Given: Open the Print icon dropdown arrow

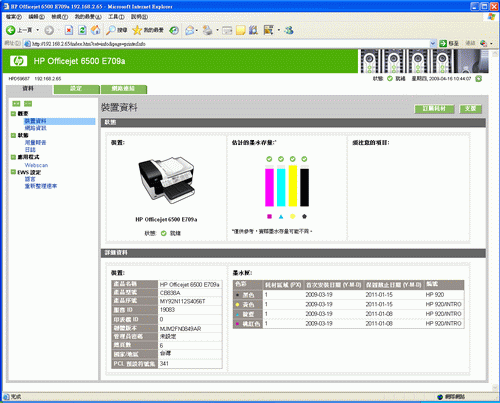Looking at the screenshot, I should [217, 30].
